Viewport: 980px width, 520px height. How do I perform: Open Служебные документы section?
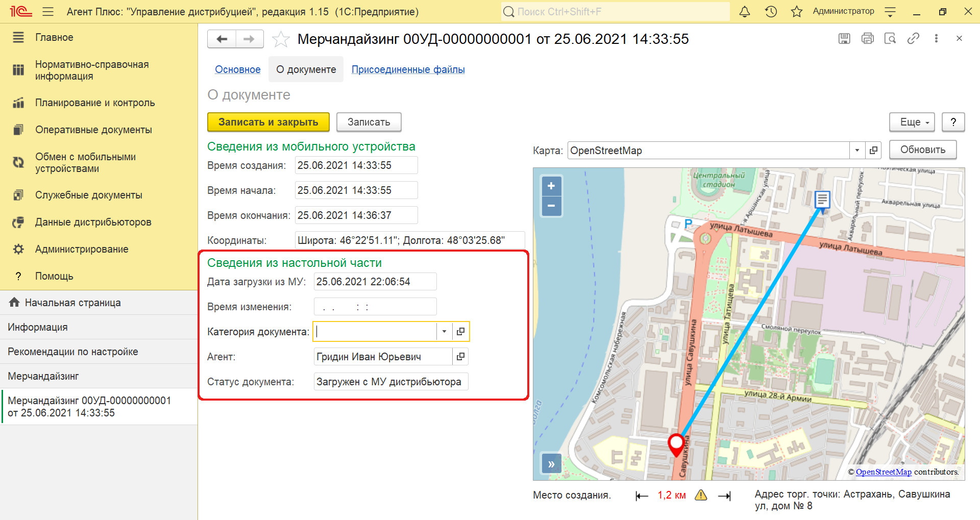99,195
